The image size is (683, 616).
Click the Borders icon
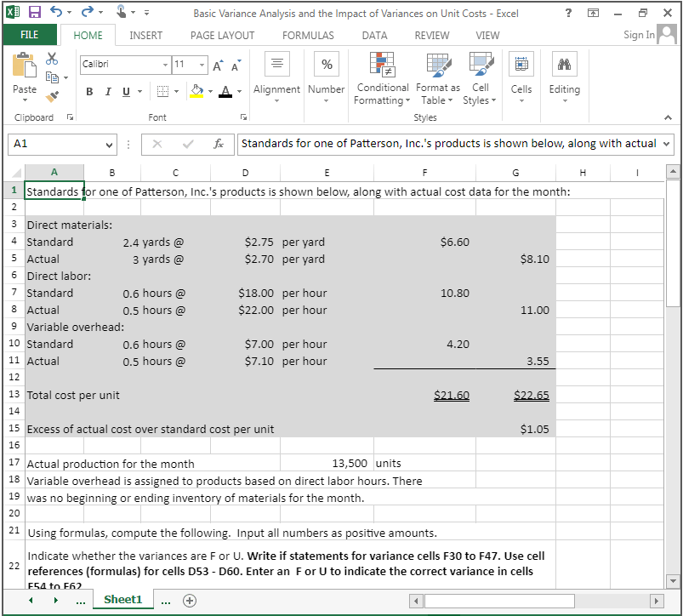162,92
